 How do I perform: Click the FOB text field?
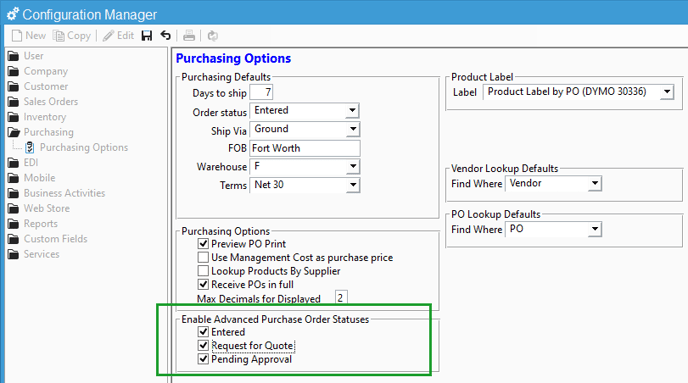coord(305,148)
